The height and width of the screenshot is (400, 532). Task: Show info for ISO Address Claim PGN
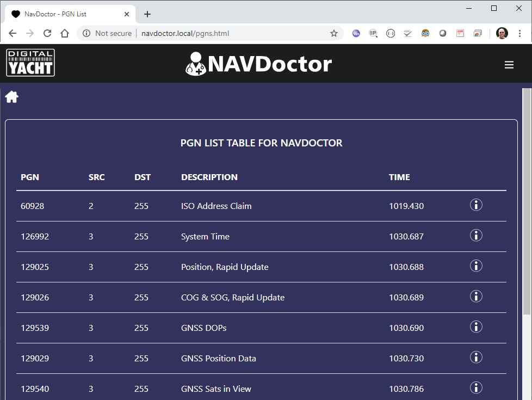click(476, 205)
